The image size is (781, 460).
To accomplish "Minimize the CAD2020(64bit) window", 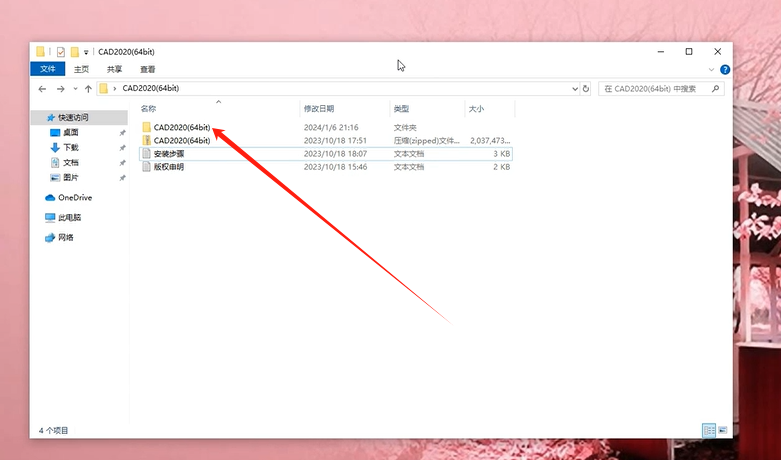I will (x=661, y=52).
